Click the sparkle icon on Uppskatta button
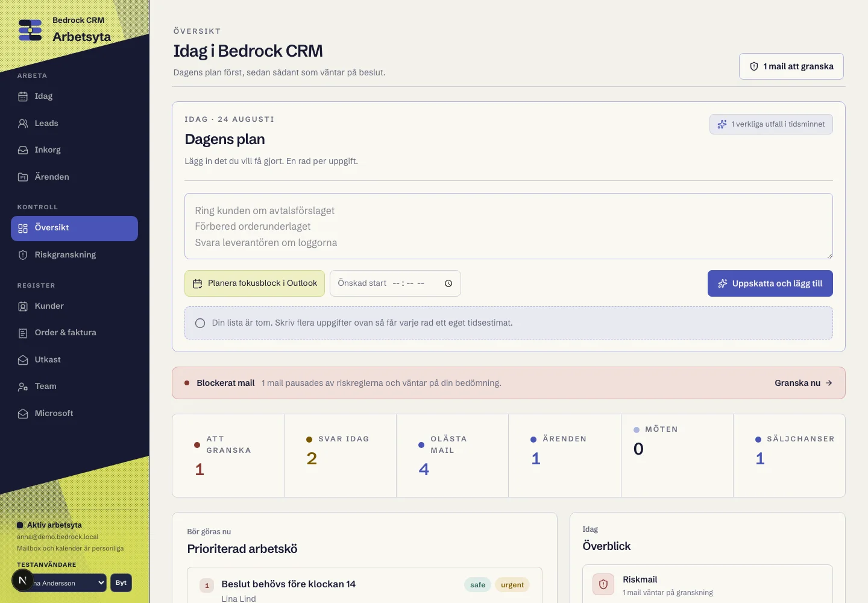This screenshot has height=603, width=868. coord(723,283)
